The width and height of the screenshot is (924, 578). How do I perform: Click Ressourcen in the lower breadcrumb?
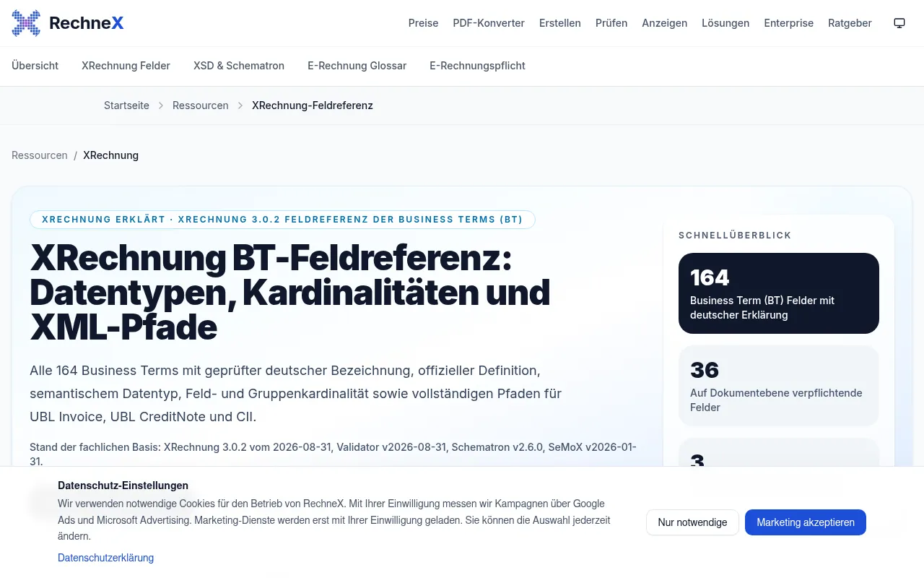coord(40,155)
